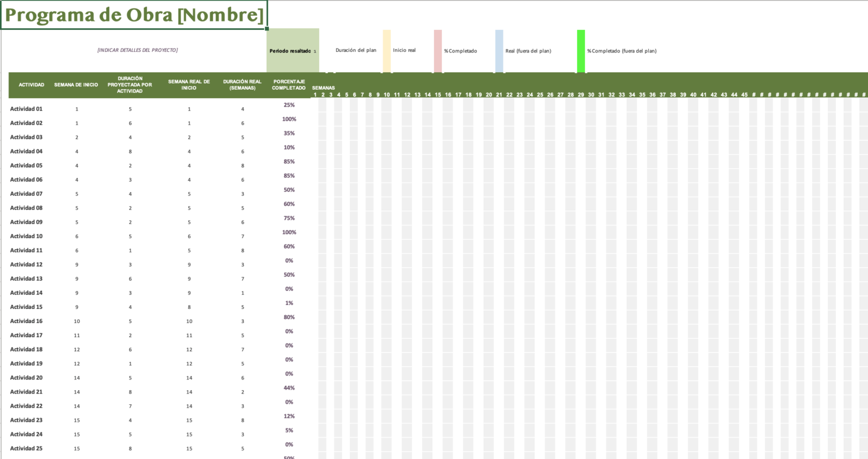Select the Programa de Obra title cell
Screen dimensions: 868x459
click(133, 15)
